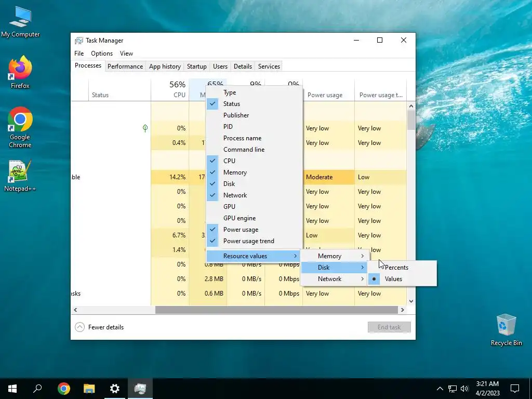Open the taskbar search magnifier
The image size is (532, 399).
37,389
